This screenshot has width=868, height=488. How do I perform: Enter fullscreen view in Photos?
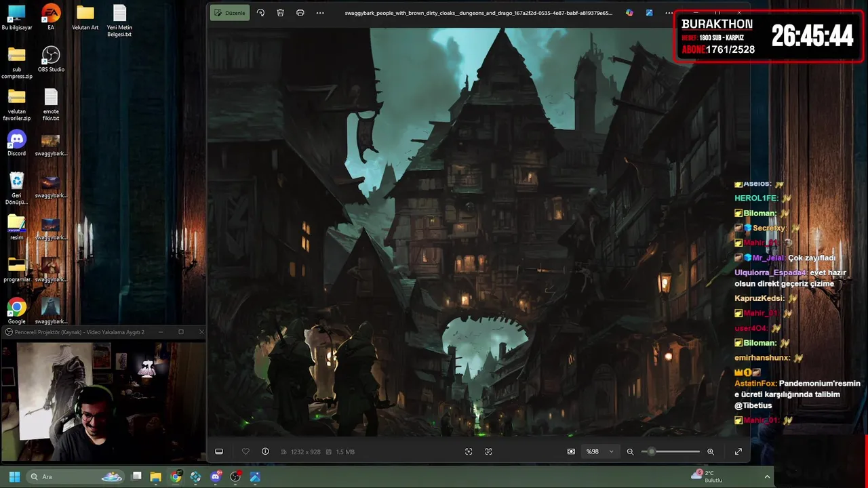[738, 451]
